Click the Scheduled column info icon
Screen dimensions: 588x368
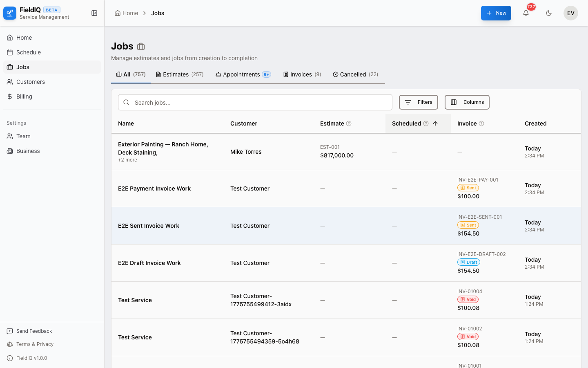pos(426,123)
